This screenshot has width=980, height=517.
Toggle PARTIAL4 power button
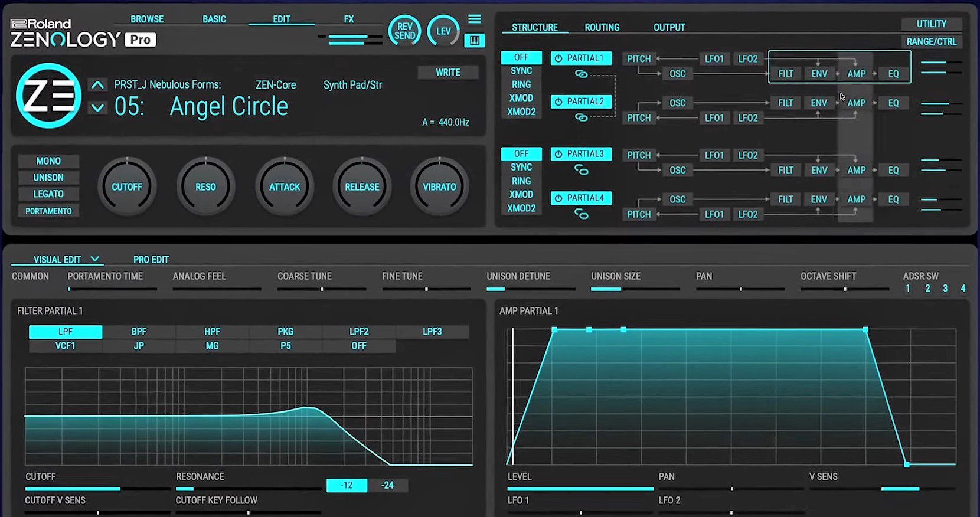(x=558, y=198)
